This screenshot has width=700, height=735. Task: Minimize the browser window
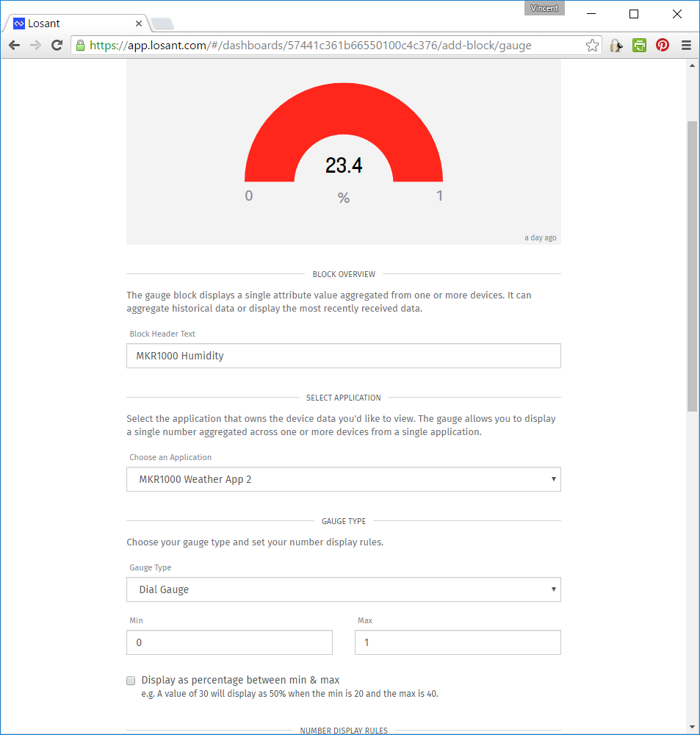point(591,14)
